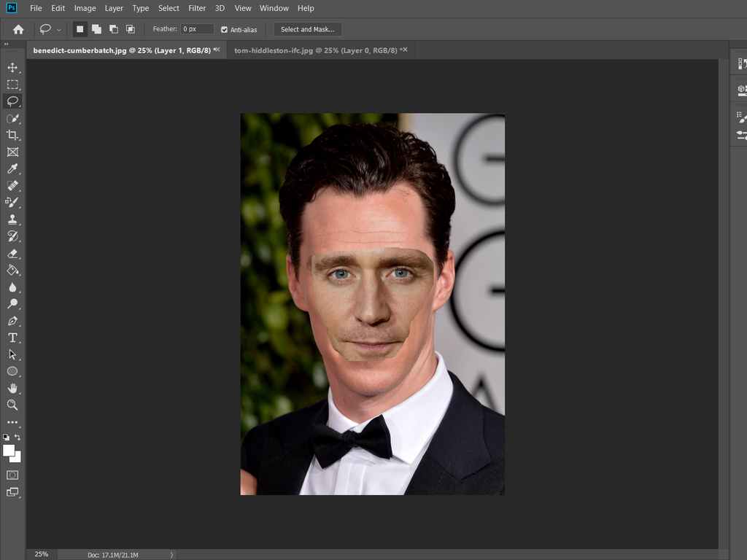Select the Eyedropper tool
Screen dimensions: 747x560
tap(12, 168)
